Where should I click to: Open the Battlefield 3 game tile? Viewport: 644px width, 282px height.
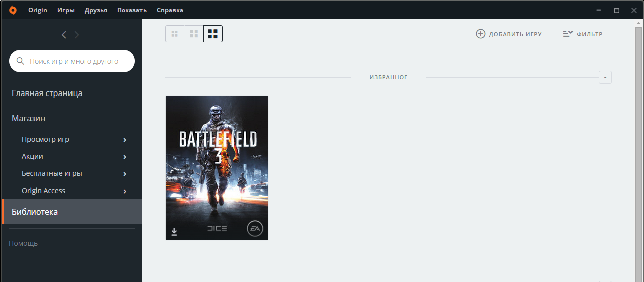click(x=217, y=168)
